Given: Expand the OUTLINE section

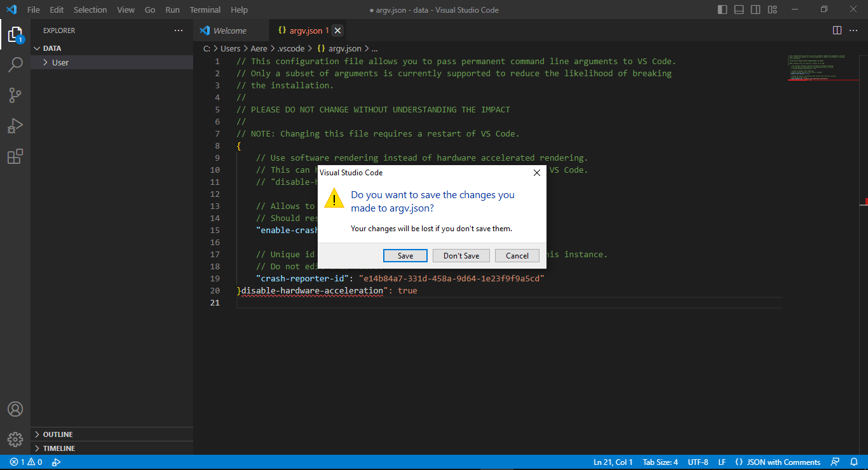Looking at the screenshot, I should [111, 434].
